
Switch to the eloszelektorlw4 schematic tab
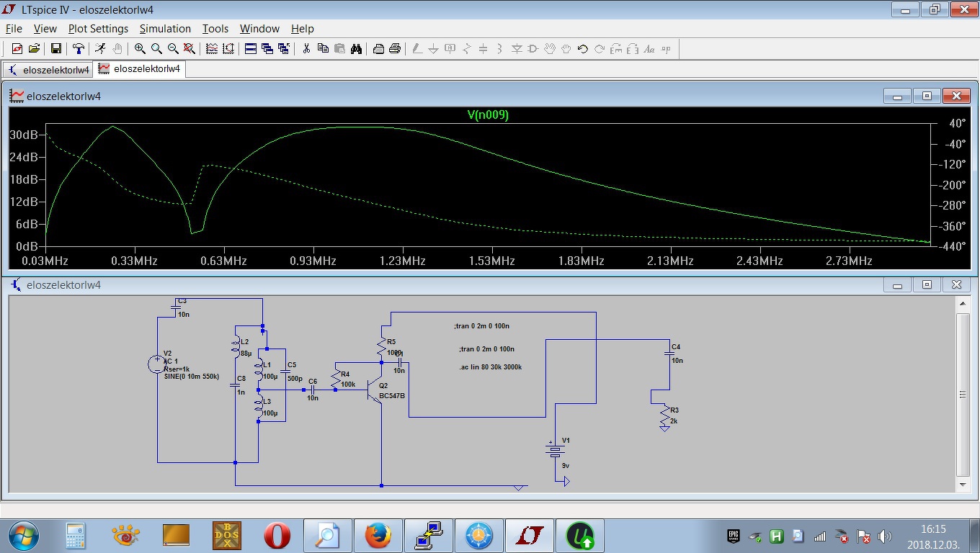(x=48, y=70)
